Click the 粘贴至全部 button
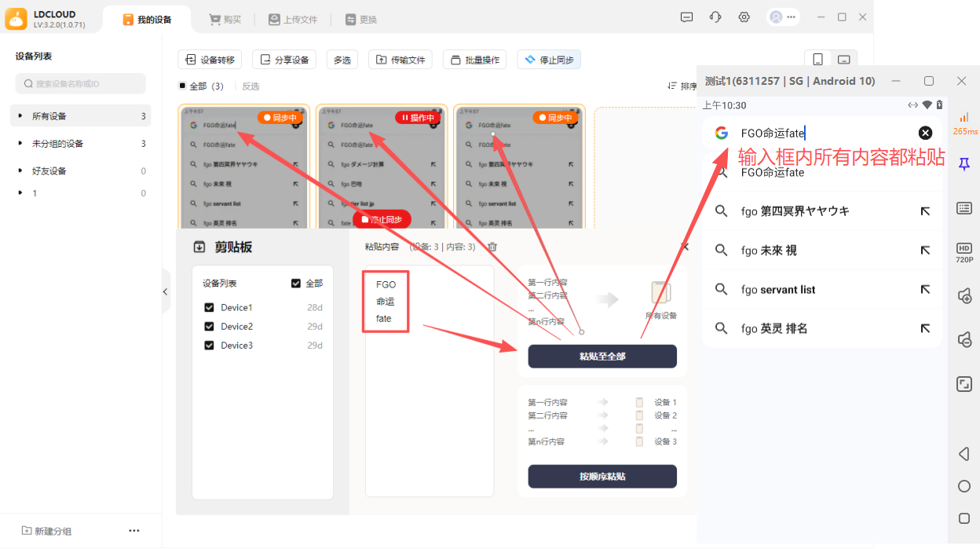Viewport: 980px width, 549px height. coord(602,357)
